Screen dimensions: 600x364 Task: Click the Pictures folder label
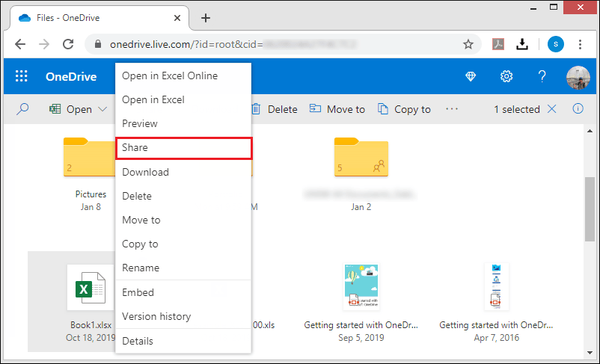[91, 194]
